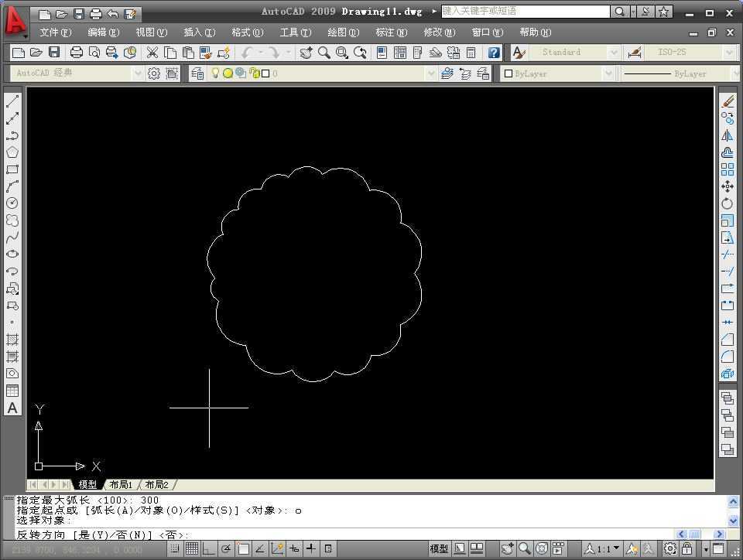
Task: Expand the layer list dropdown
Action: (x=430, y=73)
